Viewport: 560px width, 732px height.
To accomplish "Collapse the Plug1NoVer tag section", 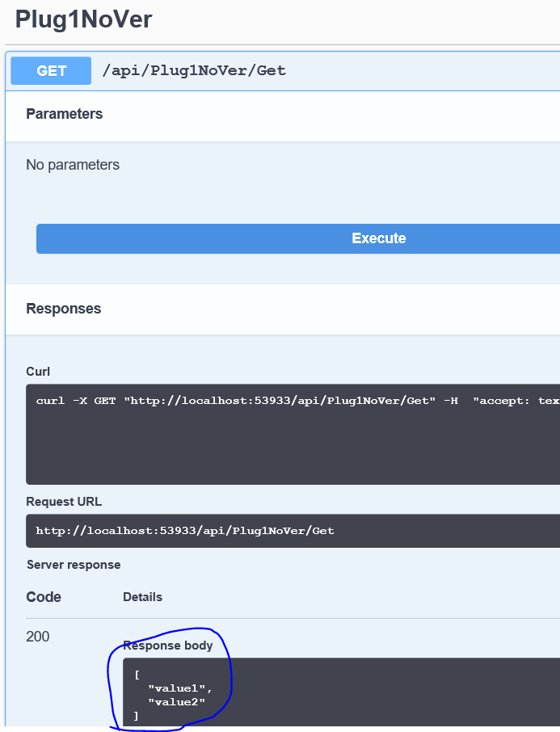I will point(83,19).
